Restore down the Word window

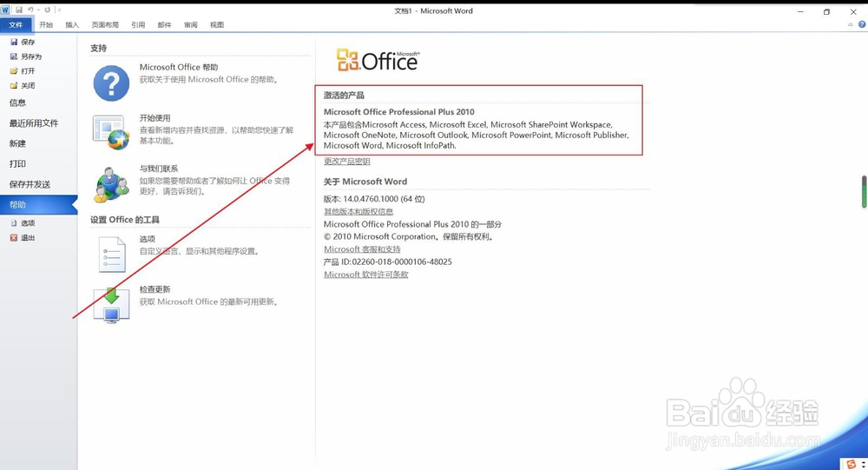(x=826, y=11)
